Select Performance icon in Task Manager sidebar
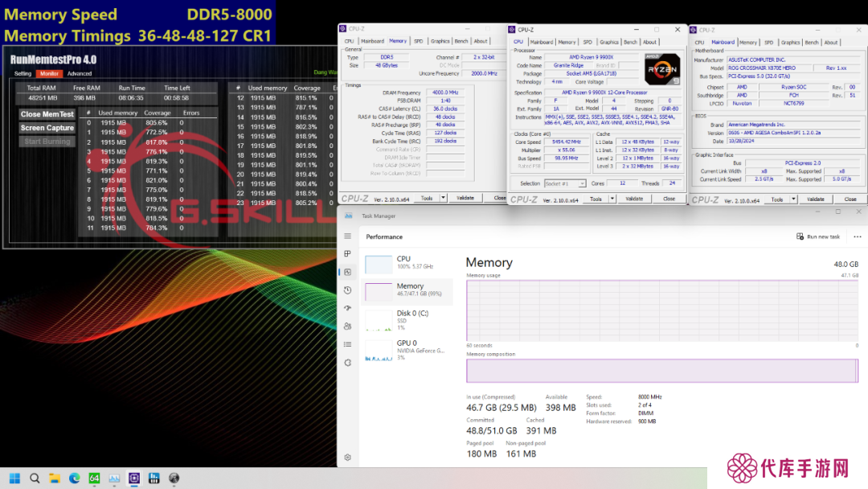This screenshot has height=489, width=868. tap(348, 272)
